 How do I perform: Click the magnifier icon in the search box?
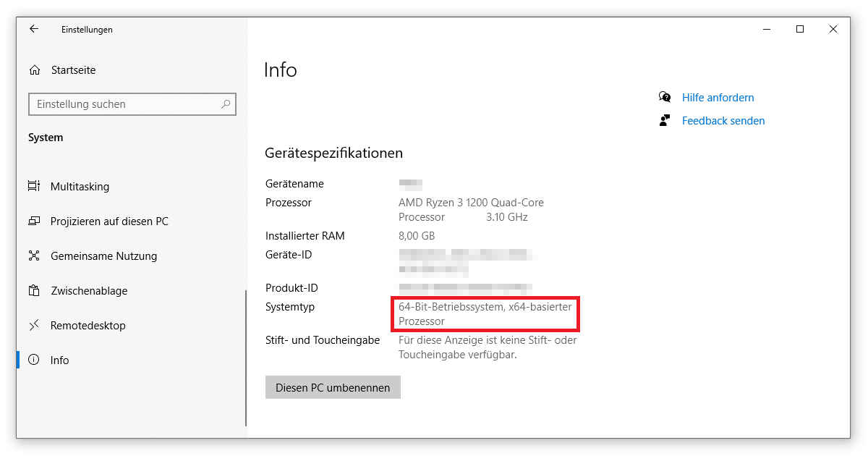[x=226, y=104]
